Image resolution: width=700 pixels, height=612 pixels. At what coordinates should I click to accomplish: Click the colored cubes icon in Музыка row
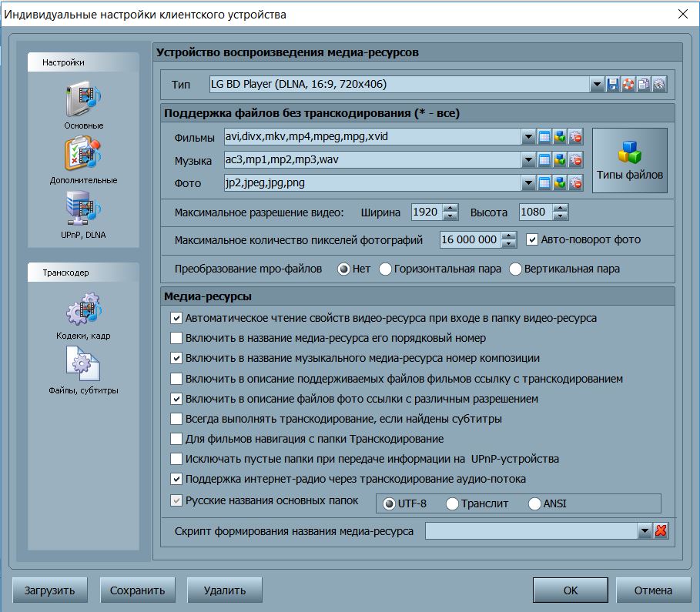(x=560, y=160)
